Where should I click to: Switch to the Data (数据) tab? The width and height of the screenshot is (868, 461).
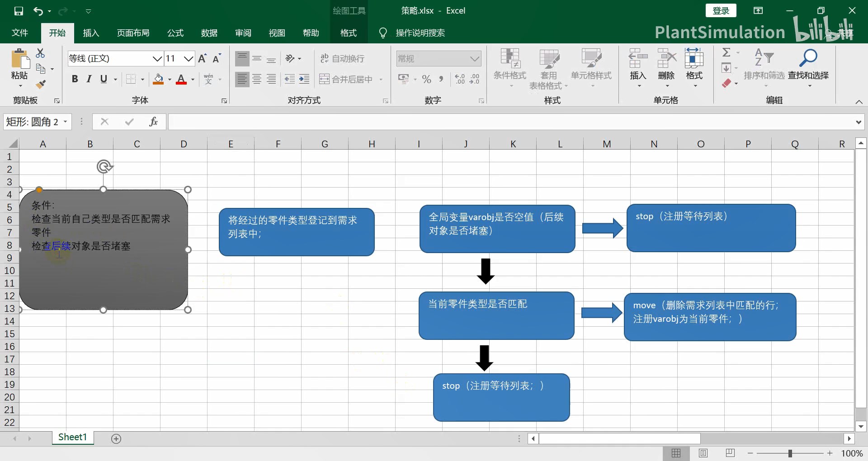209,33
